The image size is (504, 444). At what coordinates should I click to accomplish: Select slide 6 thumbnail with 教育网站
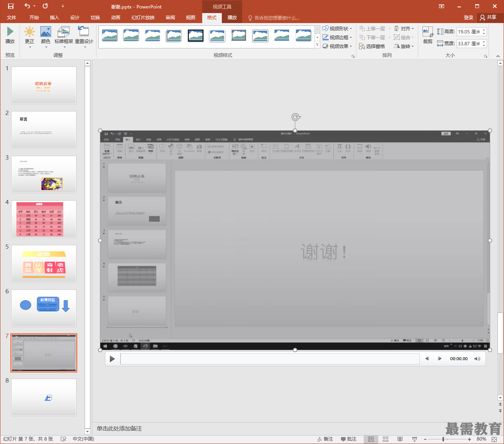click(x=44, y=308)
